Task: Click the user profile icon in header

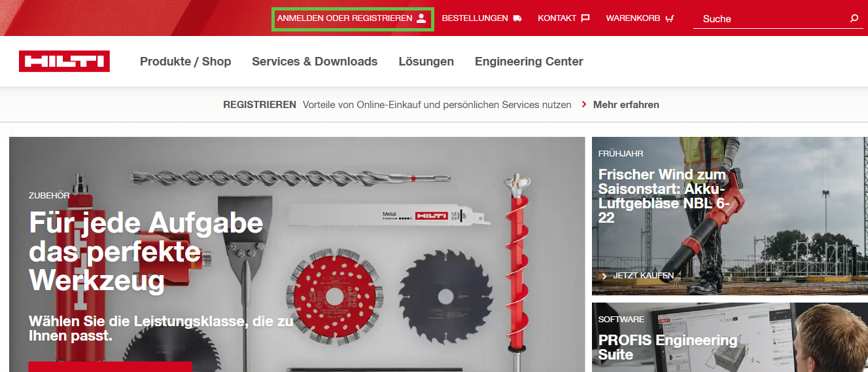Action: pos(422,18)
